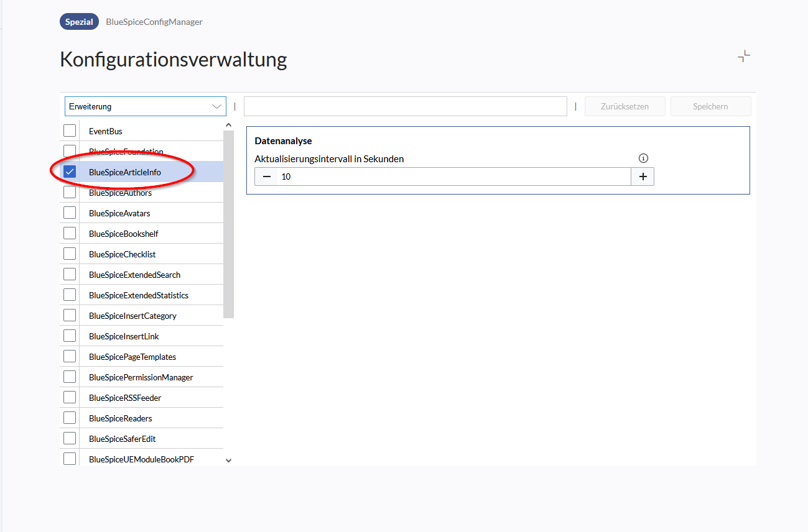Uncheck the BlueSpiceArticleInfo checkbox

tap(70, 172)
